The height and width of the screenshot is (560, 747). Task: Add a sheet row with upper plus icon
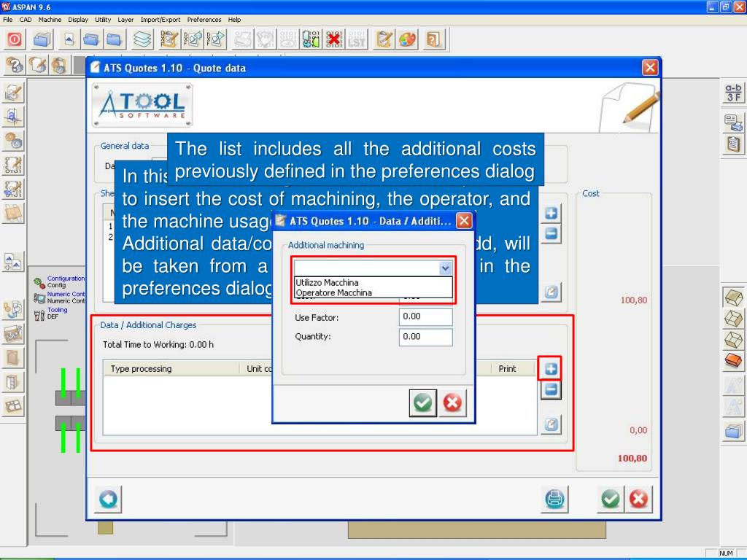[551, 213]
